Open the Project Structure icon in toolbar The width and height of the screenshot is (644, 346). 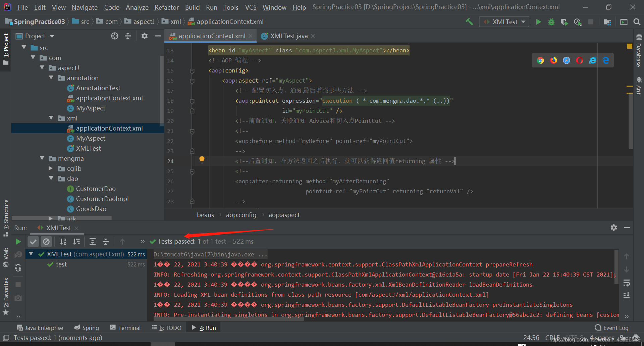607,22
